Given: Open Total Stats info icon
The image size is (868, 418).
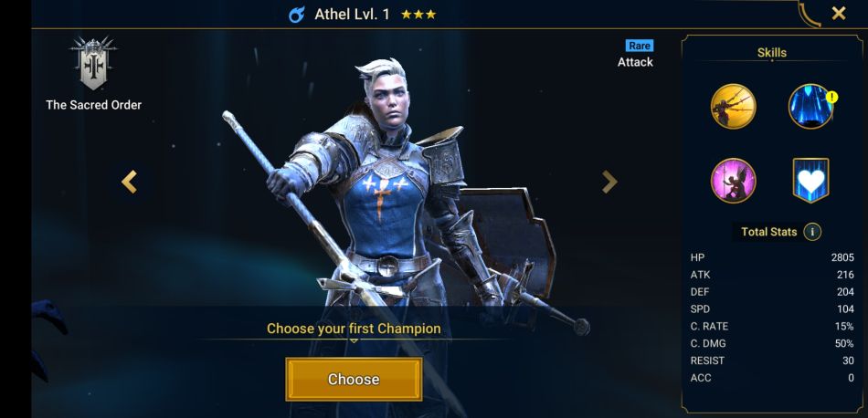Looking at the screenshot, I should pos(812,232).
